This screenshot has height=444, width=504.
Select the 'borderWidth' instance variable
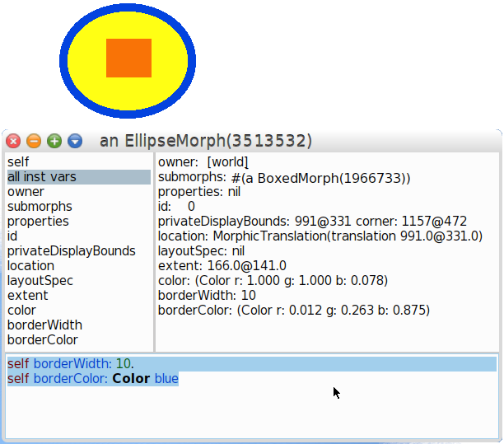pyautogui.click(x=44, y=325)
